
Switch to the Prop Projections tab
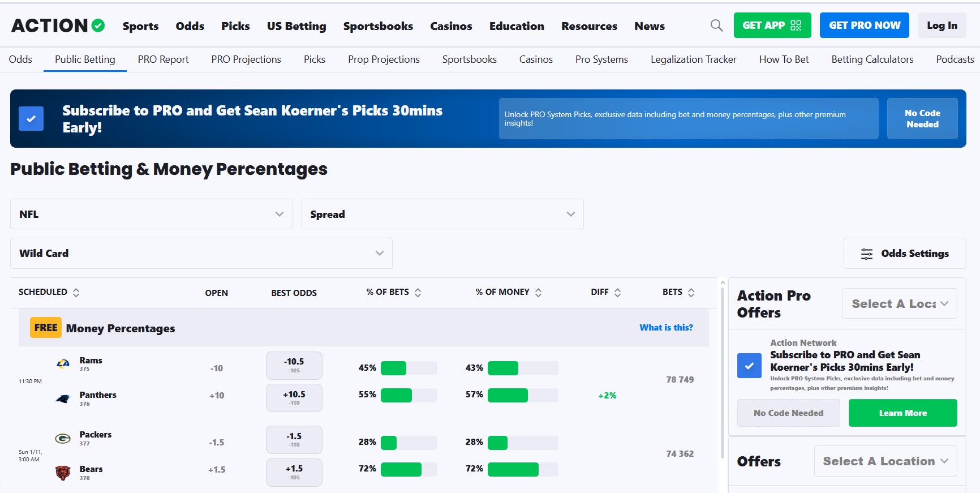(x=384, y=59)
